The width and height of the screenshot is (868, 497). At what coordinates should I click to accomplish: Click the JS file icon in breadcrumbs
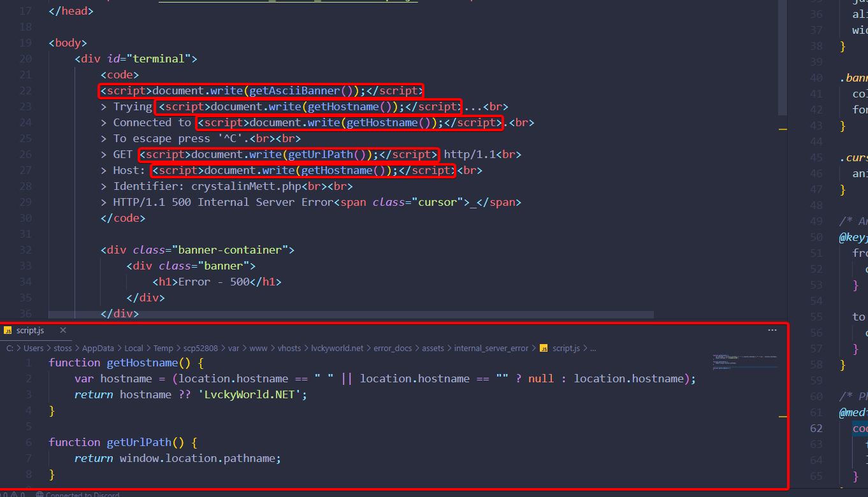pyautogui.click(x=544, y=348)
